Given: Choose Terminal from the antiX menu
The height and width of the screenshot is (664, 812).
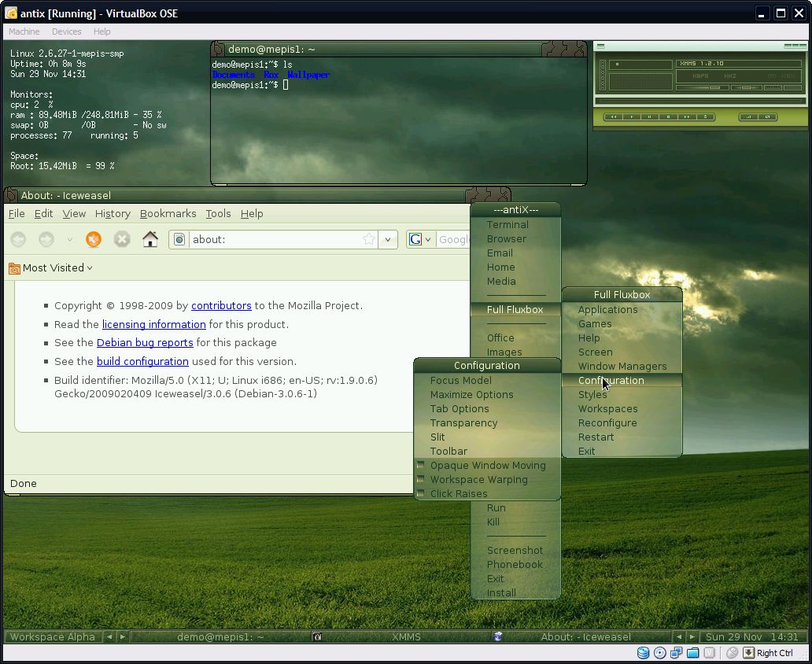Looking at the screenshot, I should tap(516, 225).
